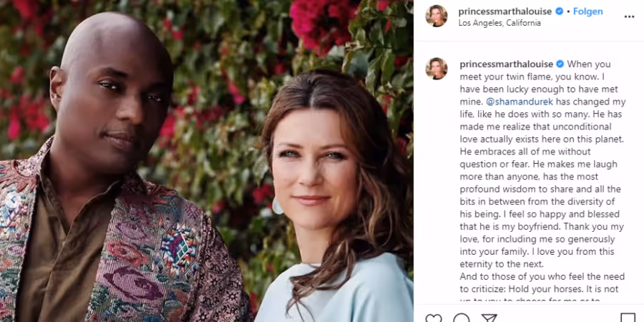Like the post with the heart icon

434,318
